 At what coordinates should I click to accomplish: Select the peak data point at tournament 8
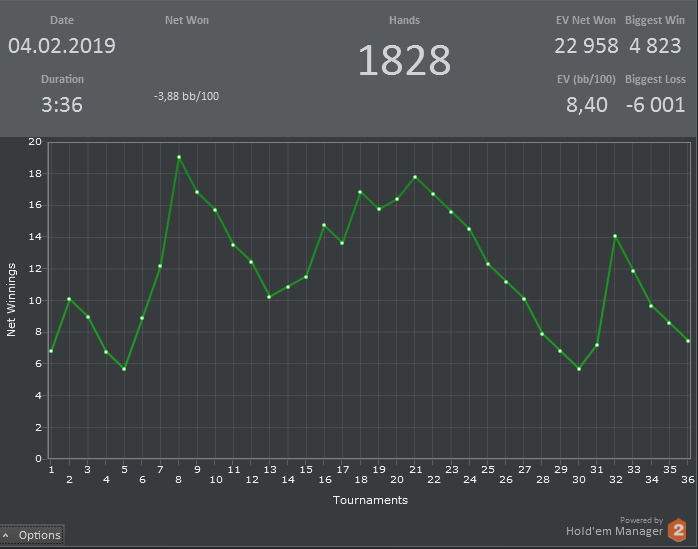click(x=179, y=157)
